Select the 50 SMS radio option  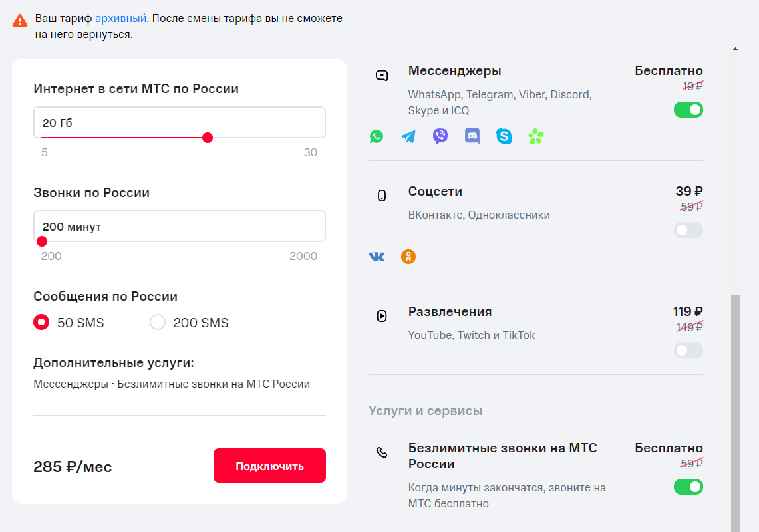[x=41, y=322]
